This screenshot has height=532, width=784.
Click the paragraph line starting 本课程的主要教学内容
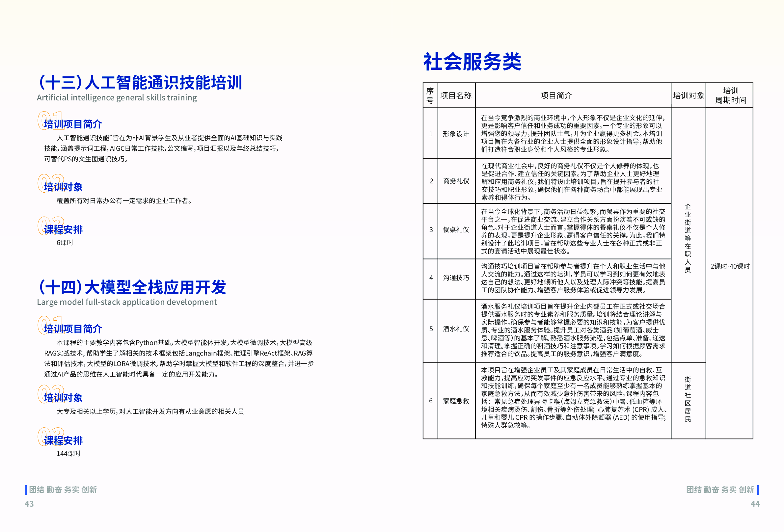click(x=184, y=343)
